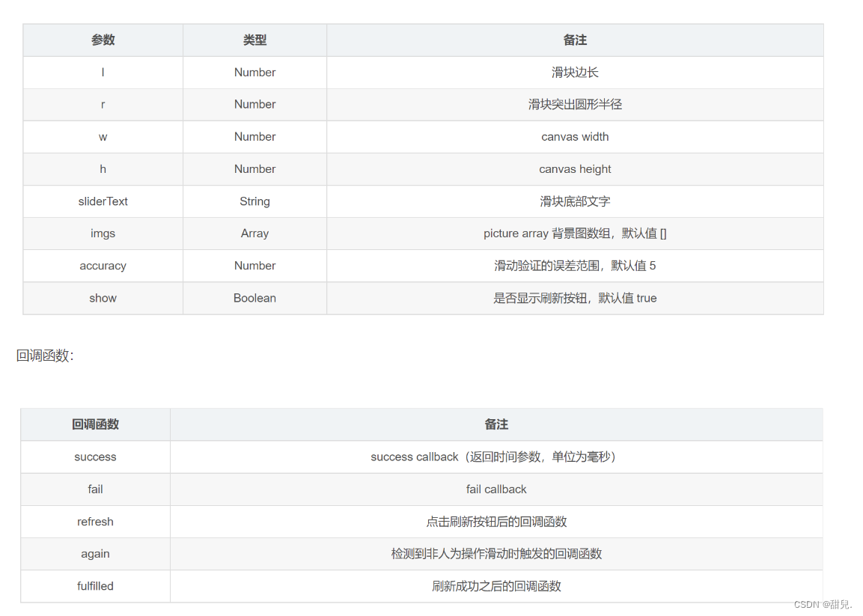Screen dimensions: 863x616
Task: Click the "w" parameter cell
Action: click(x=103, y=136)
